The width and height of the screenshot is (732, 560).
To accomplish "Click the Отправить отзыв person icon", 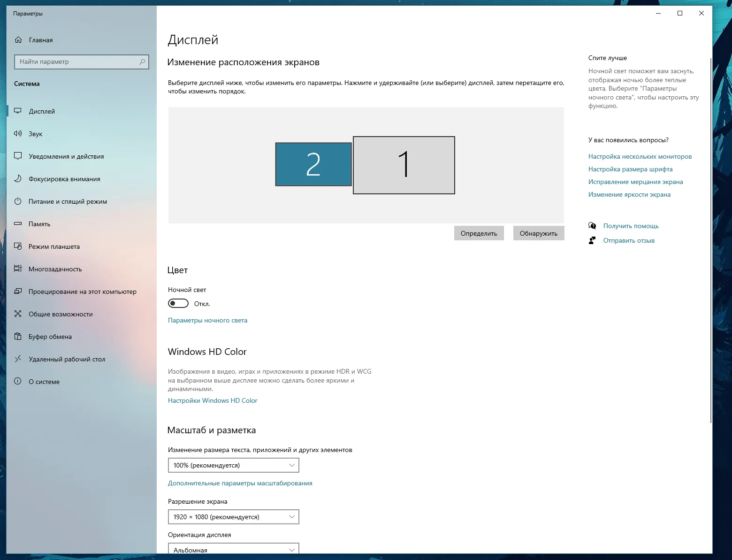I will coord(592,240).
